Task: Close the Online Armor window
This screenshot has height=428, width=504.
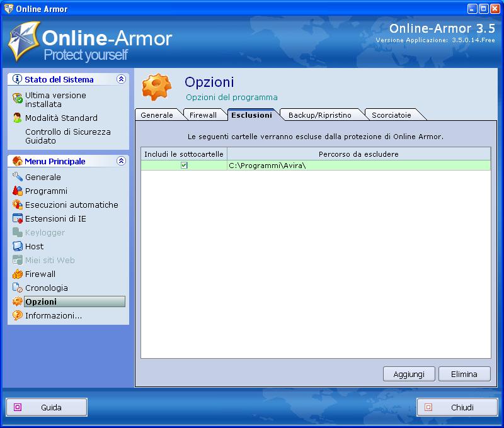Action: (495, 9)
